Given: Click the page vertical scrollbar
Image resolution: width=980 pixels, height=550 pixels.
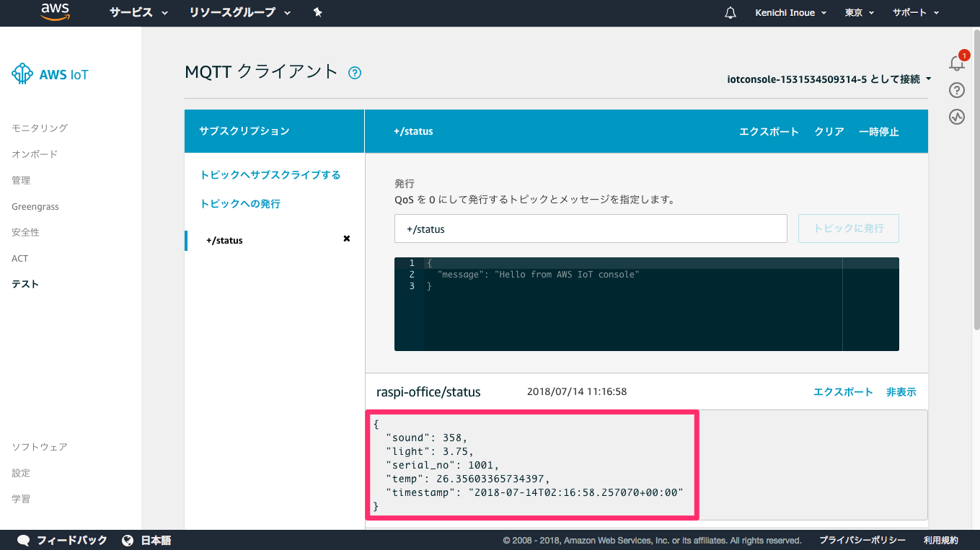Looking at the screenshot, I should [976, 180].
